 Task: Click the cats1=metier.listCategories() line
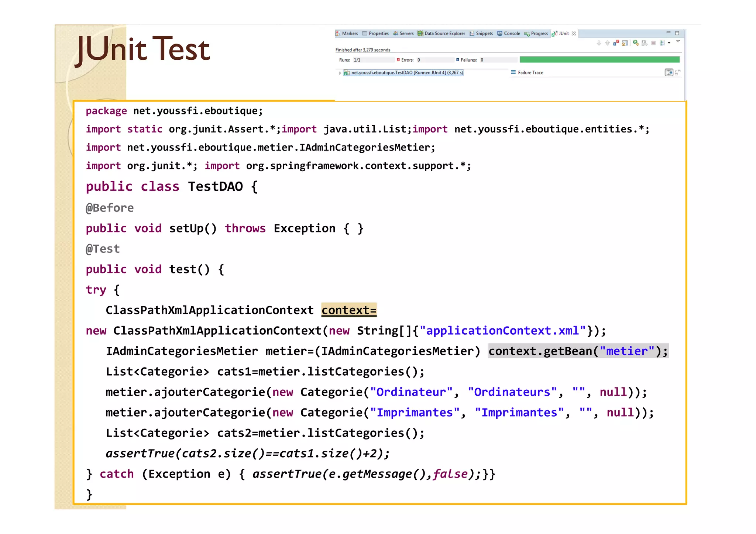[x=265, y=371]
